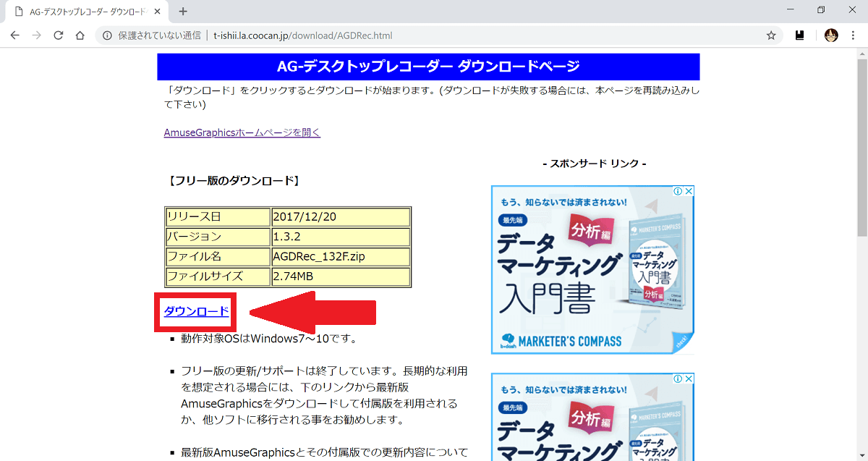
Task: Open the AmuseGraphicsホームページを開く link
Action: click(242, 132)
